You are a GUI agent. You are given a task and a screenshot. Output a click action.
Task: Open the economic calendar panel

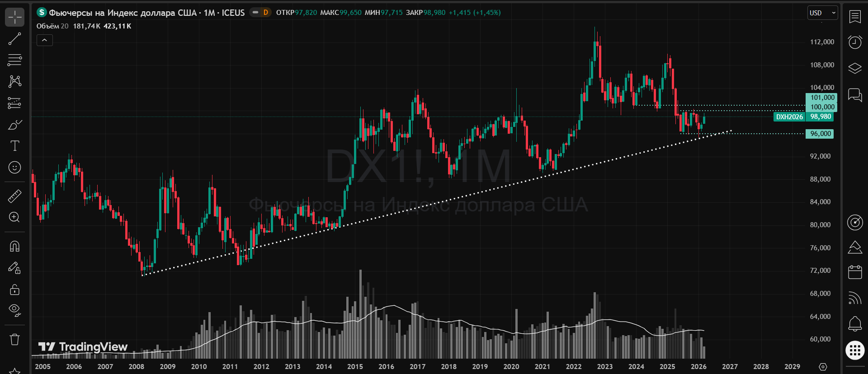point(855,272)
